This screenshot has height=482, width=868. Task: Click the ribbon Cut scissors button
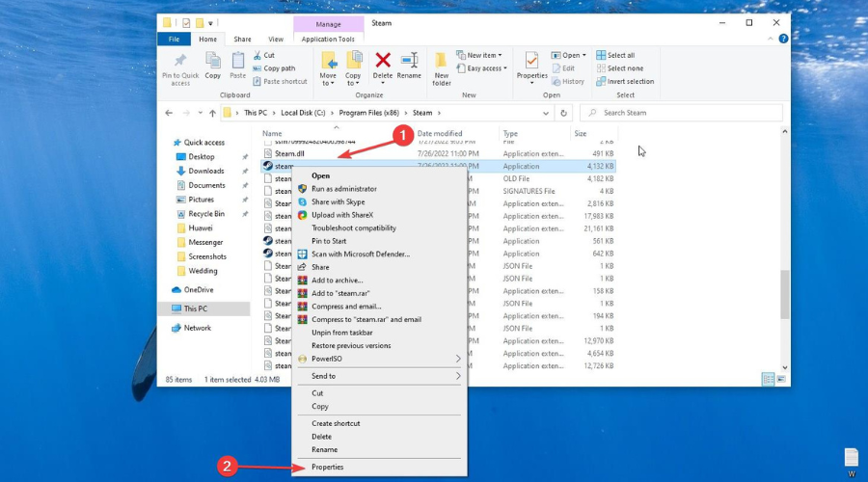click(x=263, y=55)
